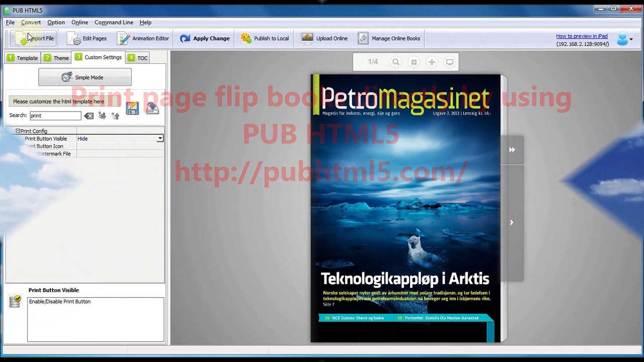Click the plus zoom icon in preview bar
644x362 pixels.
pyautogui.click(x=432, y=62)
